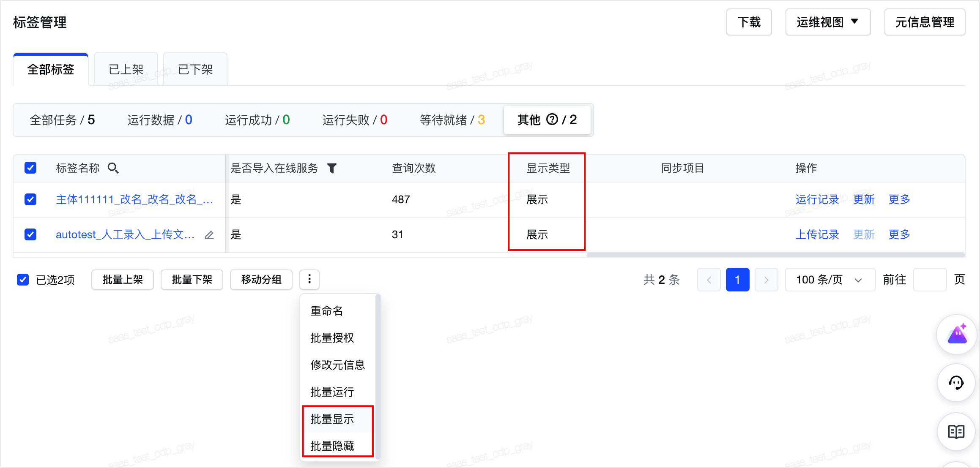
Task: Uncheck the autotest row checkbox
Action: (30, 234)
